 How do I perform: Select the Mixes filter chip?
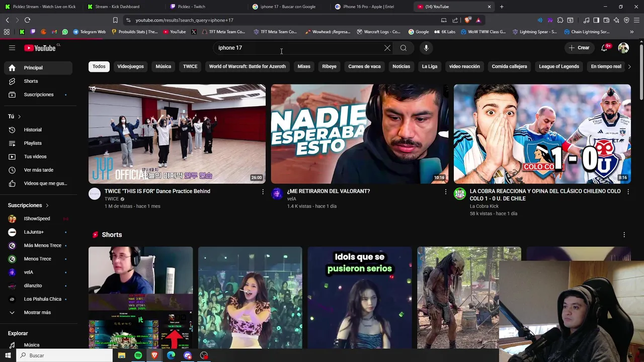[x=304, y=66]
